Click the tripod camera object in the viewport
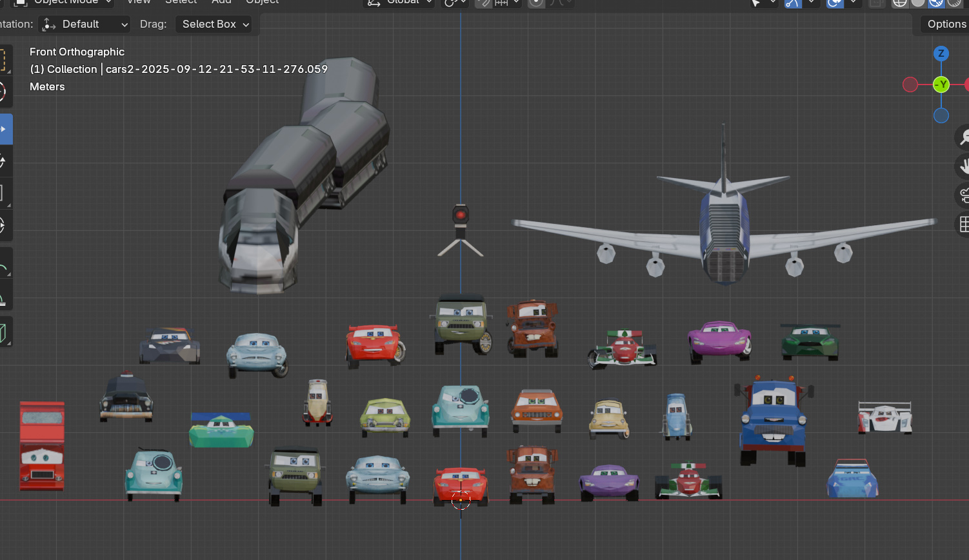Screen dimensions: 969x560 [461, 230]
